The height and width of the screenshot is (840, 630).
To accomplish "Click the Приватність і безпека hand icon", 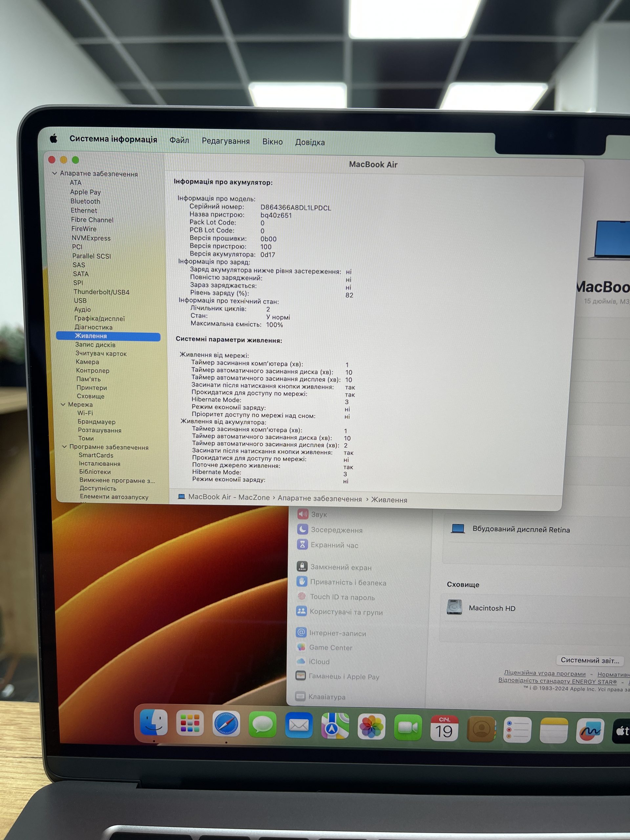I will click(x=302, y=581).
